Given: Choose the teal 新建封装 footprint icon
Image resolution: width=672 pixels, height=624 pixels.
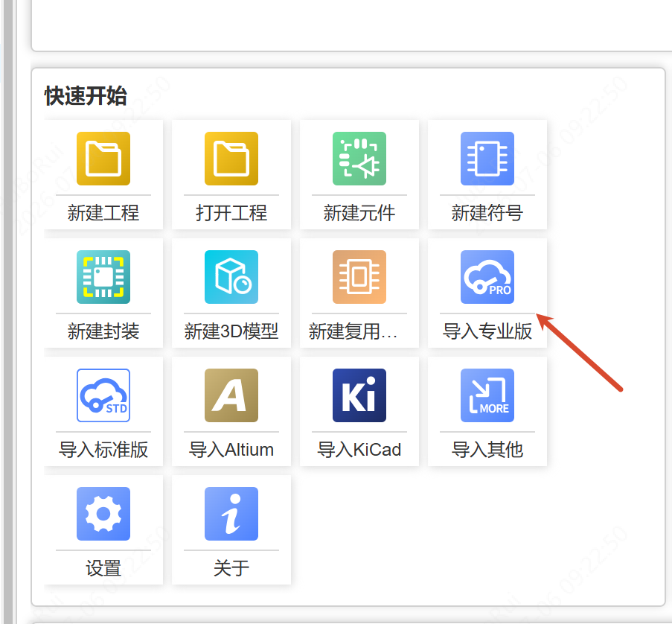Looking at the screenshot, I should coord(103,277).
